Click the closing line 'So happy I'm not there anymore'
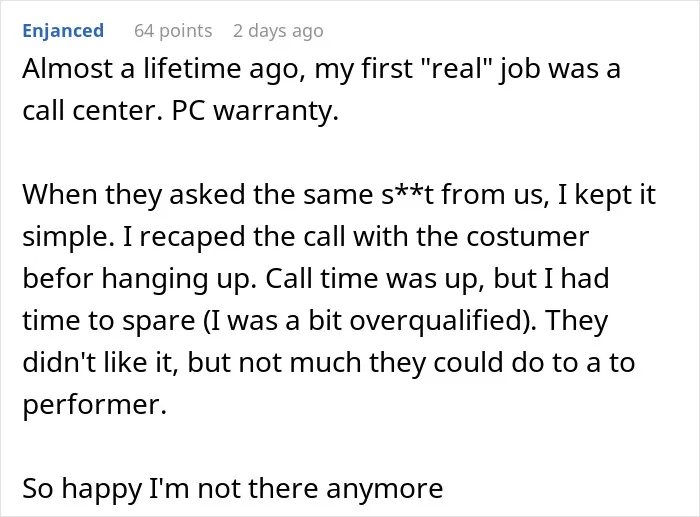The height and width of the screenshot is (517, 700). 233,488
